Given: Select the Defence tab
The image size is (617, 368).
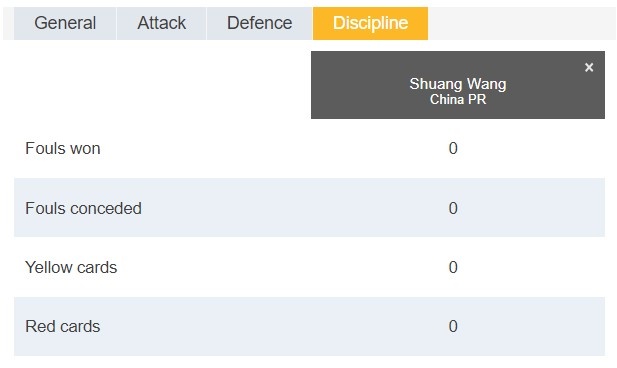Looking at the screenshot, I should tap(259, 23).
